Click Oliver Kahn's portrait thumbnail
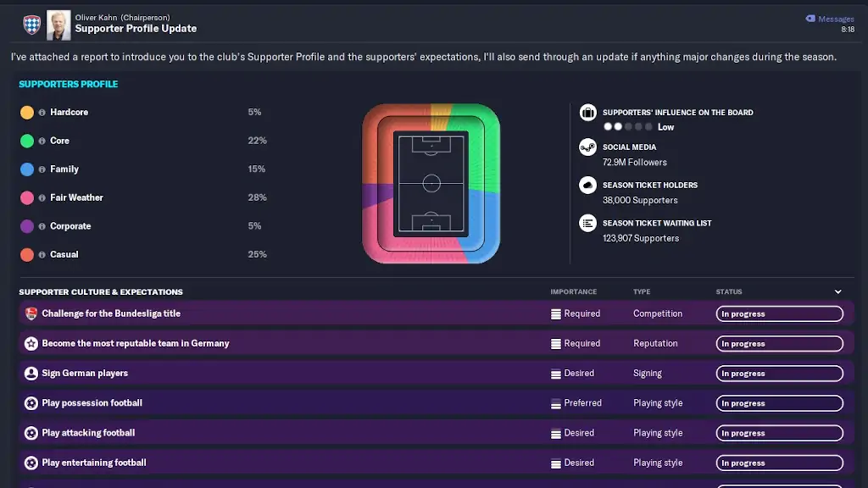 [58, 24]
